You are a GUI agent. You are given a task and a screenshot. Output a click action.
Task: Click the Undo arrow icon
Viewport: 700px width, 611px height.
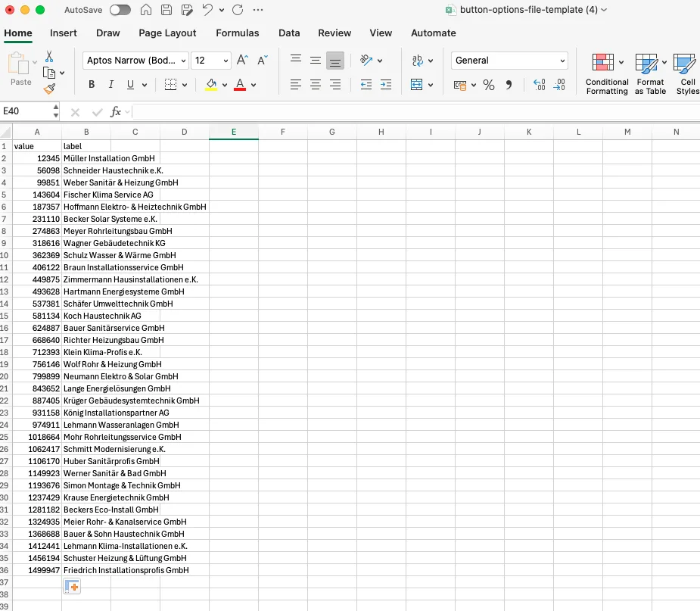tap(207, 10)
